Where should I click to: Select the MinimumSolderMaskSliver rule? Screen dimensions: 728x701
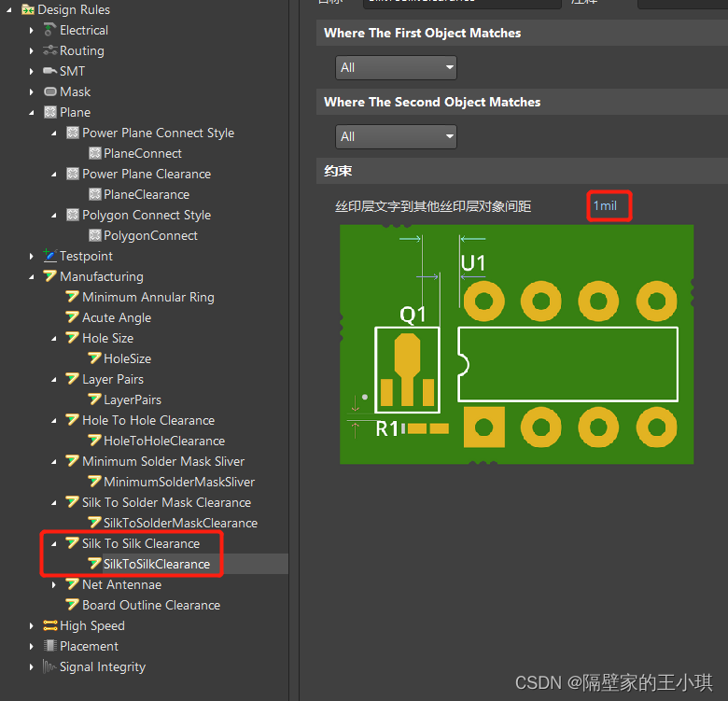click(179, 482)
